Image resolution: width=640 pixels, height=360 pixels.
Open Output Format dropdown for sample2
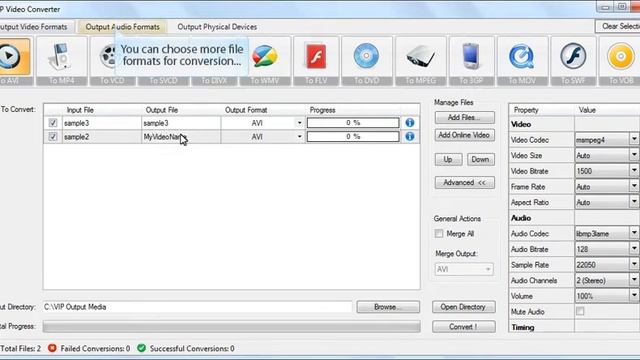[299, 137]
